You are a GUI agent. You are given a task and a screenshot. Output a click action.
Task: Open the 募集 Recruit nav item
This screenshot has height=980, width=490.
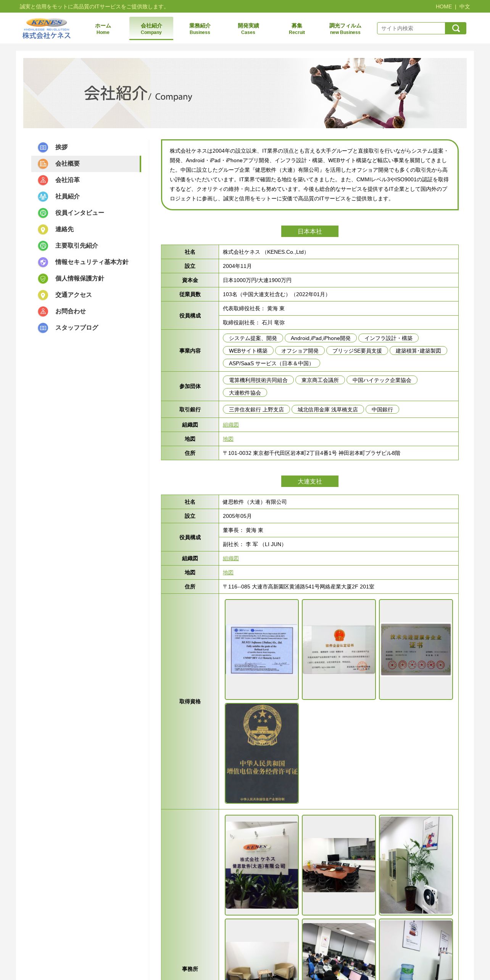(297, 29)
